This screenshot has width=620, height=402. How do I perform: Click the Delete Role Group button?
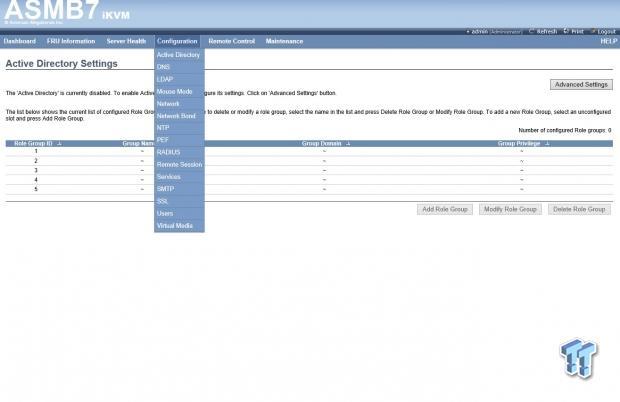[x=579, y=209]
